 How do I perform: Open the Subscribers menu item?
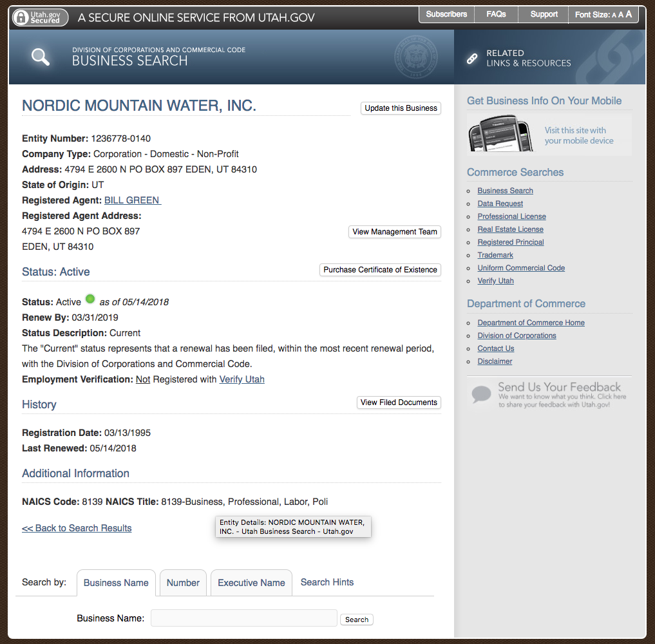(x=446, y=14)
